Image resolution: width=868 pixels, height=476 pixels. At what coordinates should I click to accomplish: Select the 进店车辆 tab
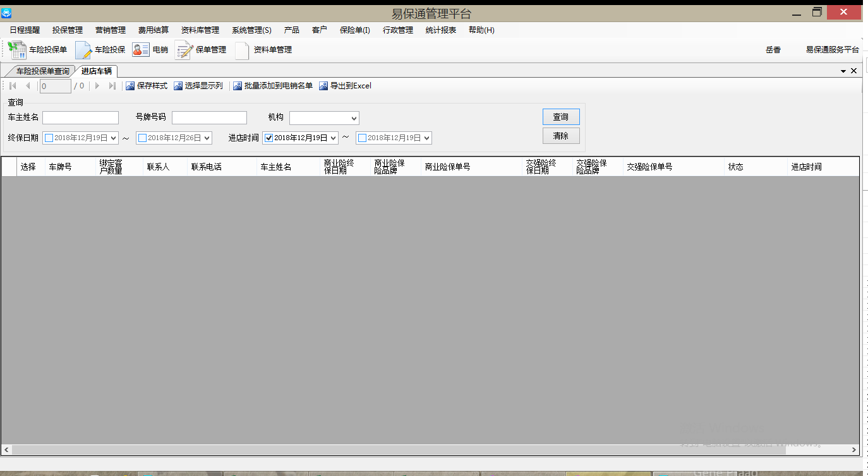click(97, 71)
